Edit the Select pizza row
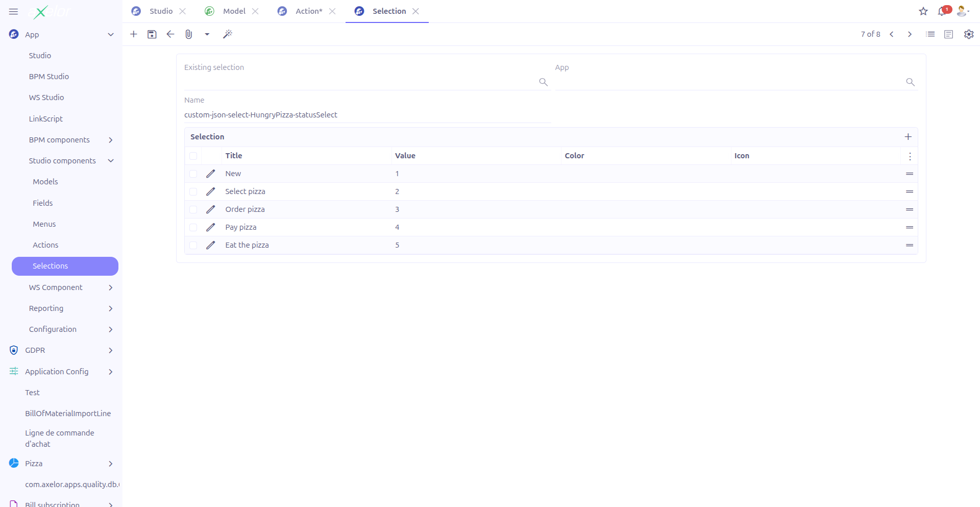 pos(211,191)
